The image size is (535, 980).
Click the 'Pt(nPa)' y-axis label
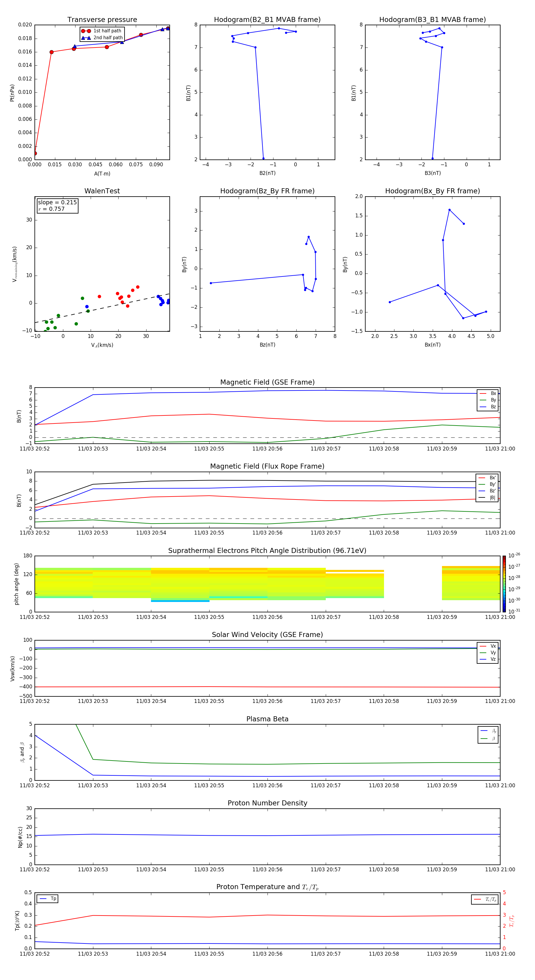point(12,93)
